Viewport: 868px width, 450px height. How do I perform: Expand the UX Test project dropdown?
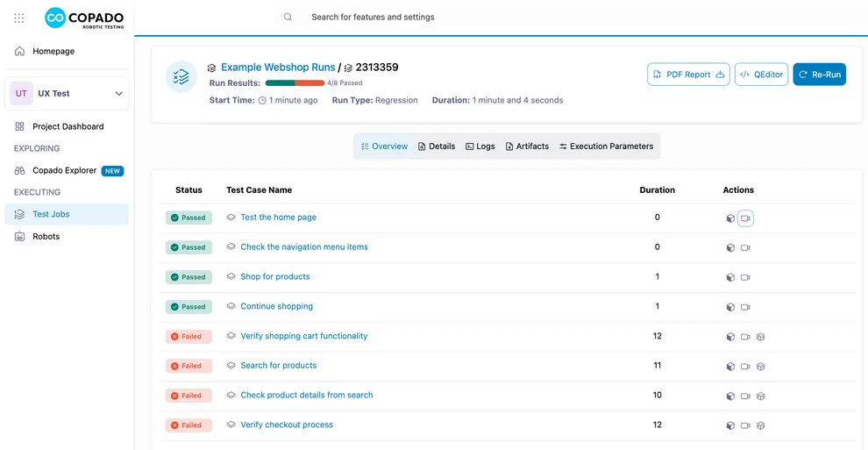(118, 94)
